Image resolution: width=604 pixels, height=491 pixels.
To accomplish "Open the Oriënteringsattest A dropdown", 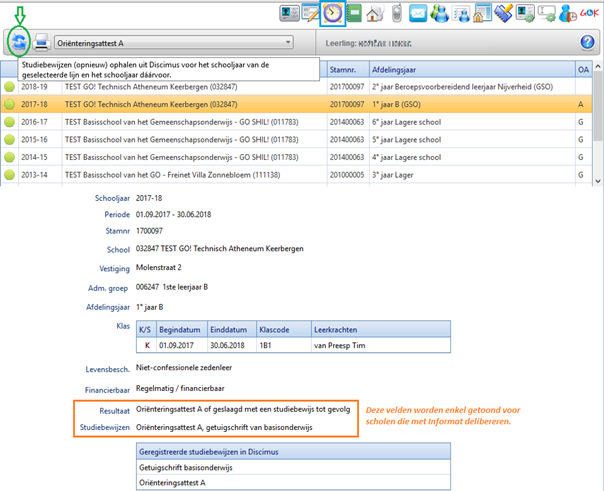I will (174, 43).
